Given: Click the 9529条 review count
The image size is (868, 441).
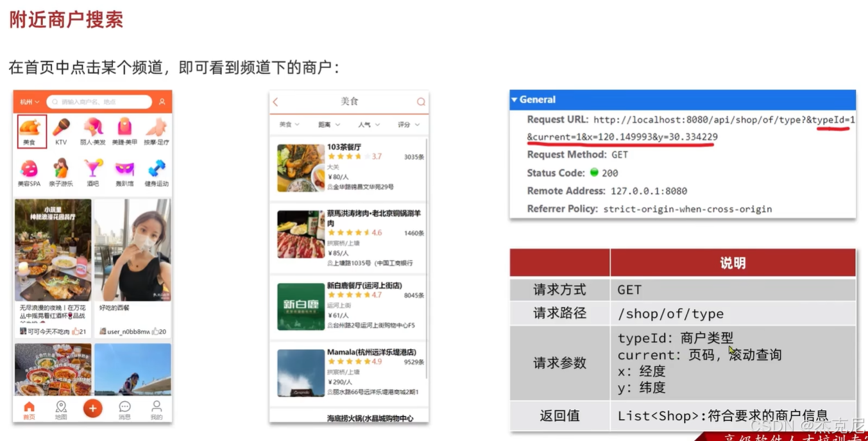Looking at the screenshot, I should [x=414, y=362].
